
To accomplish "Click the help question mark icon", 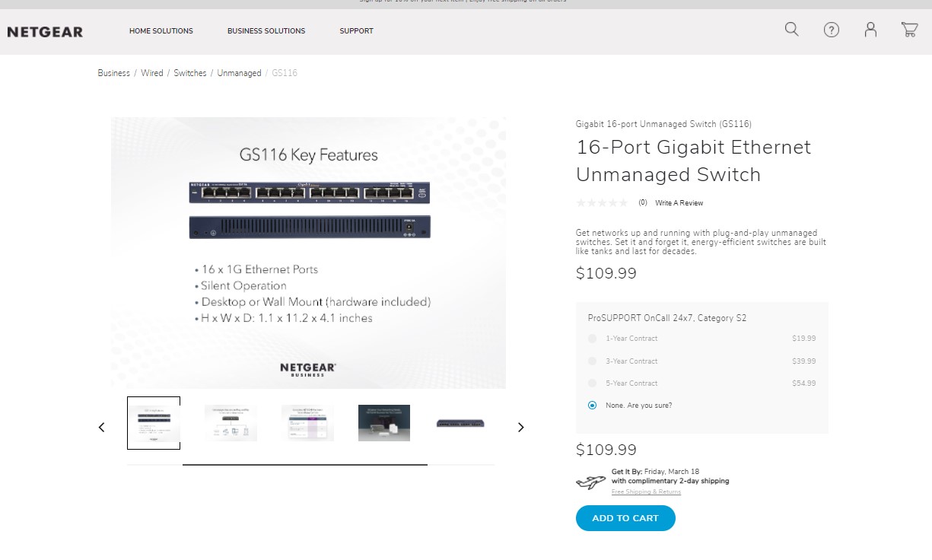I will click(831, 30).
